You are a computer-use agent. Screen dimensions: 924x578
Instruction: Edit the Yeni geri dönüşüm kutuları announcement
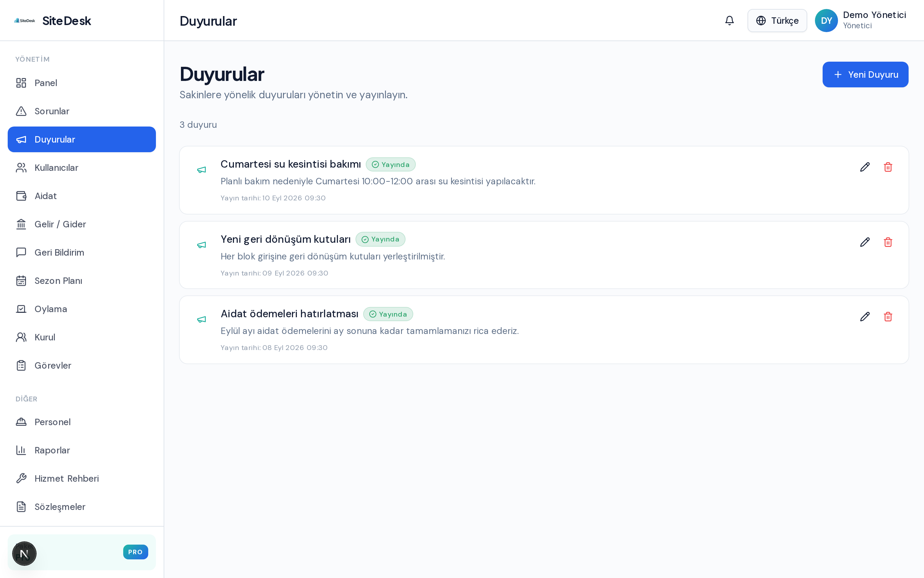(x=865, y=242)
